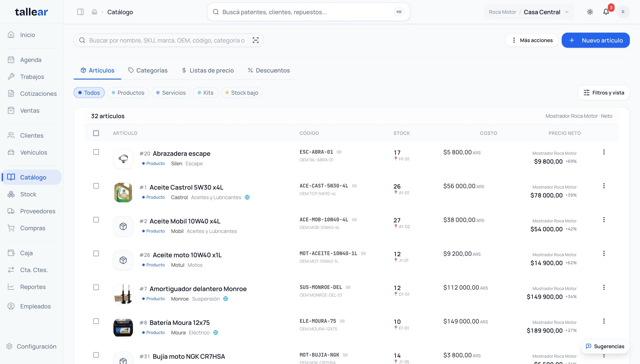Check the select-all articles checkbox
The width and height of the screenshot is (640, 364).
pyautogui.click(x=96, y=133)
